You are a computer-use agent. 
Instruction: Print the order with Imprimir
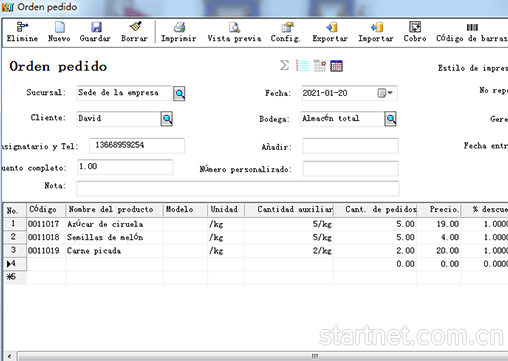tap(179, 32)
